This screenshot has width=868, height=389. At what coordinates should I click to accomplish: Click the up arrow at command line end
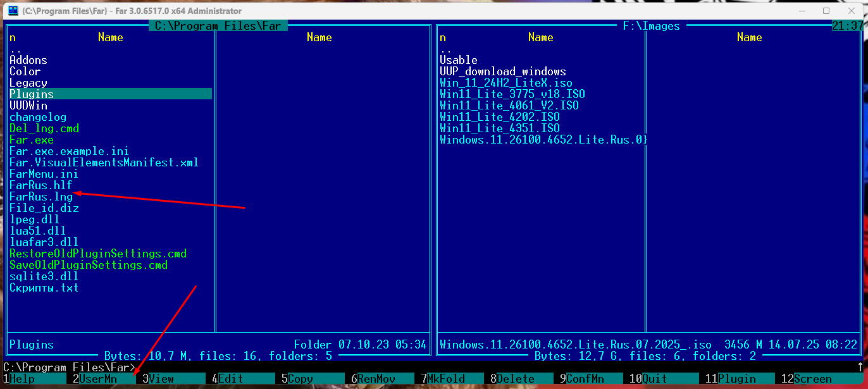(860, 367)
